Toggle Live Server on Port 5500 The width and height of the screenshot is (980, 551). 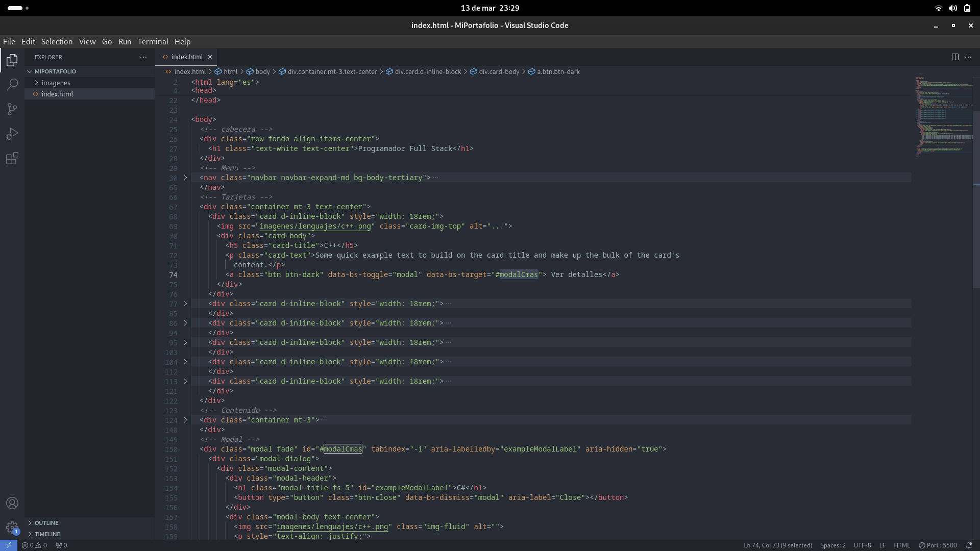[938, 545]
